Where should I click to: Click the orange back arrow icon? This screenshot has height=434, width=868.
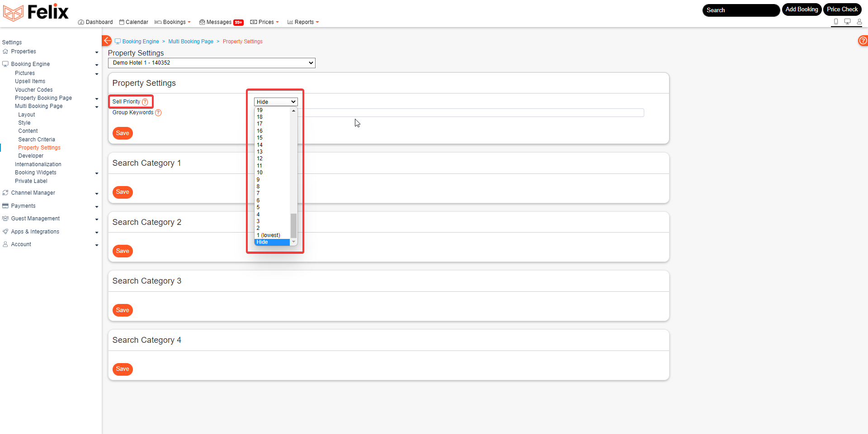pos(107,41)
